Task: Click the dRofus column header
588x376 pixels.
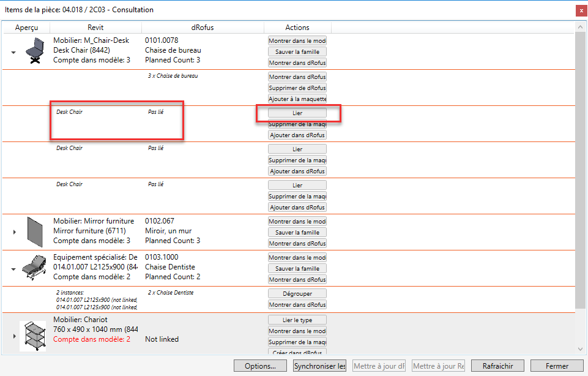Action: [203, 28]
